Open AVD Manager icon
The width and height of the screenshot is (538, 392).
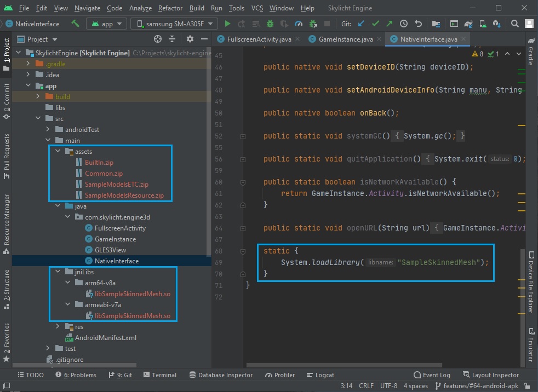[483, 24]
